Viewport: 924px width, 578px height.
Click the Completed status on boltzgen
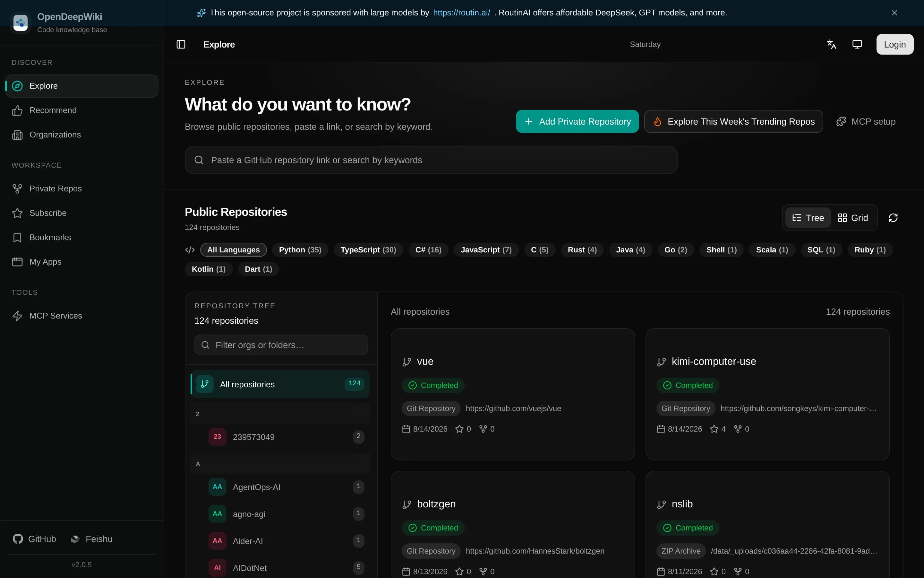tap(433, 528)
